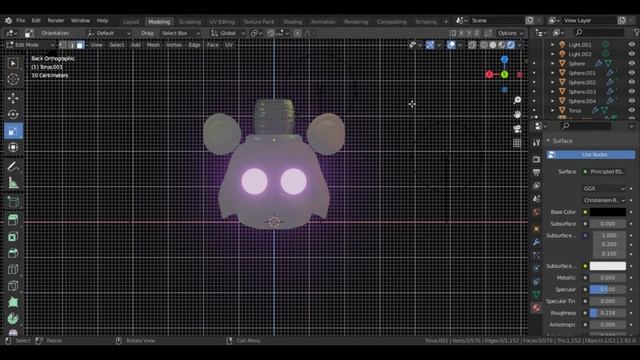Screen dimensions: 640x360
Task: Open the GGX distribution dropdown
Action: pos(604,189)
